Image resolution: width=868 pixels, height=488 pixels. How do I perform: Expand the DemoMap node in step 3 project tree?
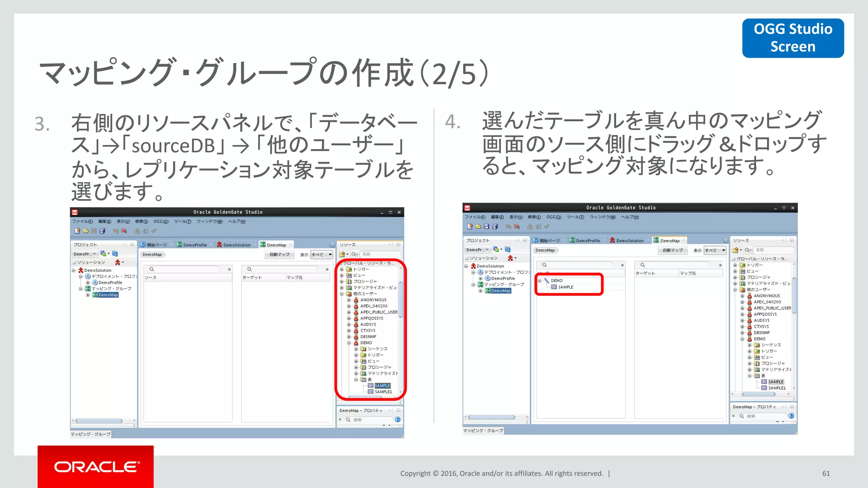[x=88, y=295]
